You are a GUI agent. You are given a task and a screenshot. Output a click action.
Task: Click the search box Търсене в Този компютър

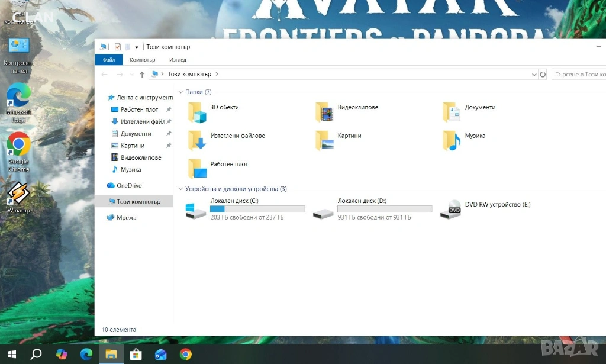tap(579, 74)
